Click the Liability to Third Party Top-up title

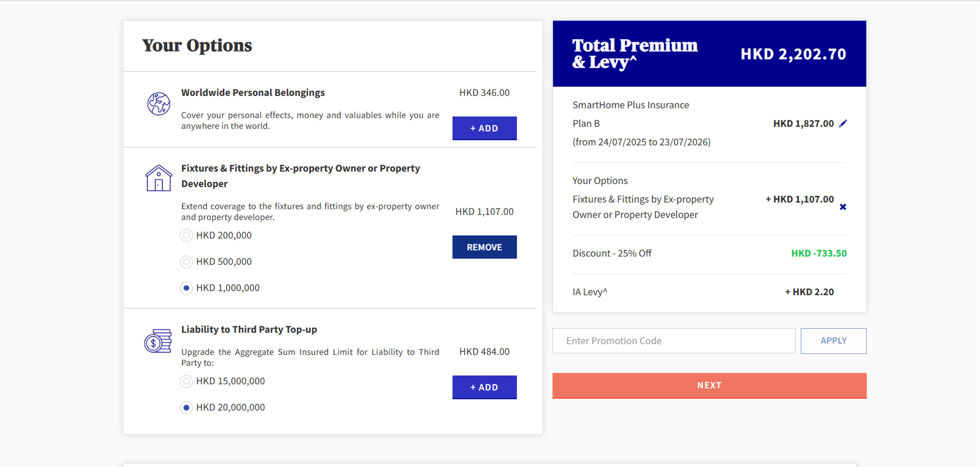click(x=249, y=329)
